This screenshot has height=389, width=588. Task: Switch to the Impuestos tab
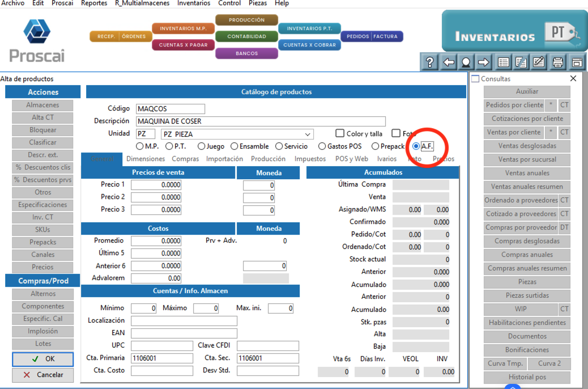pyautogui.click(x=310, y=159)
